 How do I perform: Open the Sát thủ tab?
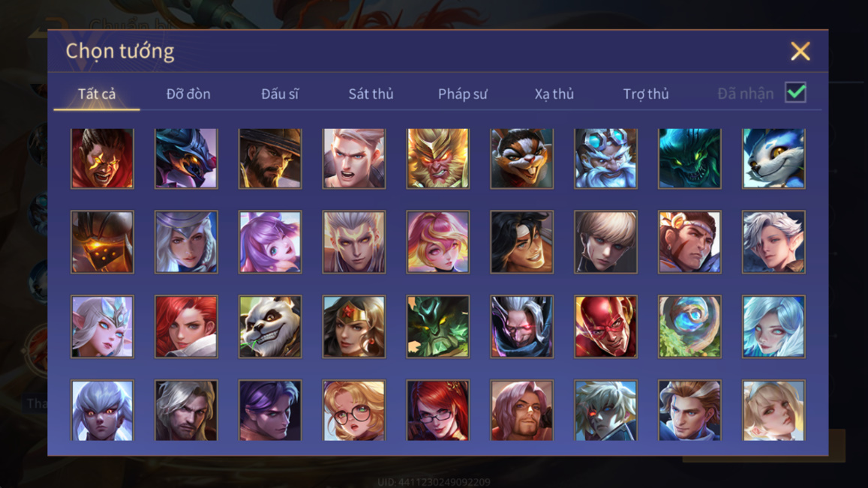[x=371, y=94]
